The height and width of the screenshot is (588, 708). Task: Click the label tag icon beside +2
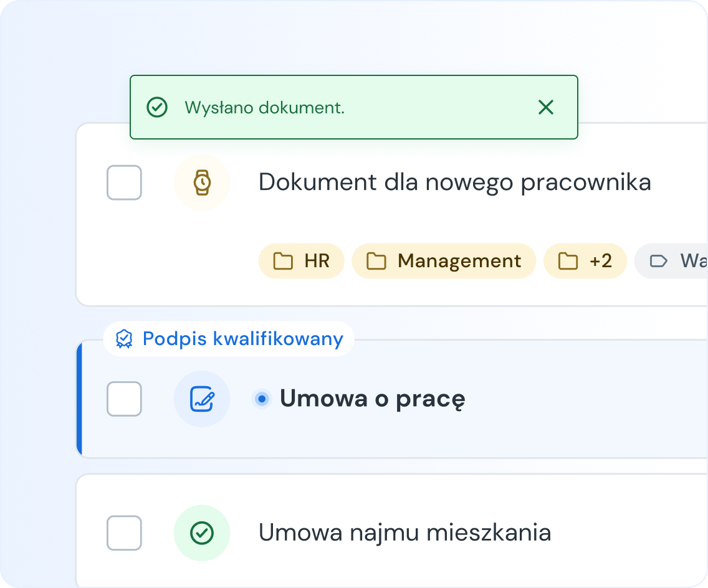click(x=658, y=261)
